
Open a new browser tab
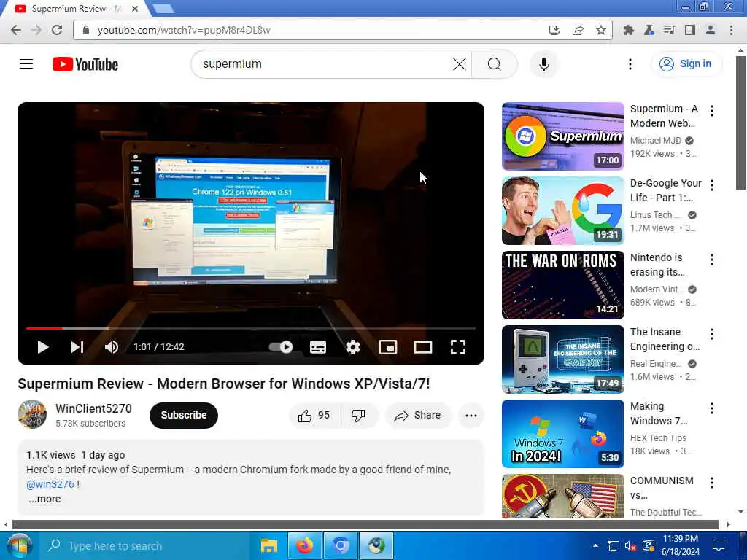point(163,9)
